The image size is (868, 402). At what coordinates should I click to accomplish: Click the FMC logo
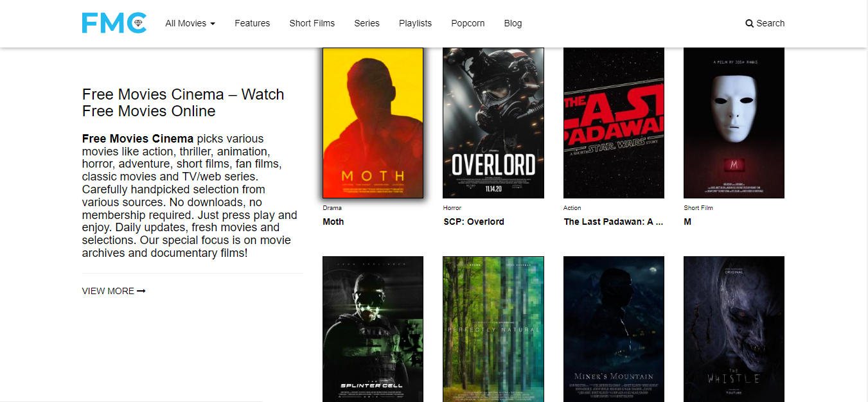click(x=114, y=23)
